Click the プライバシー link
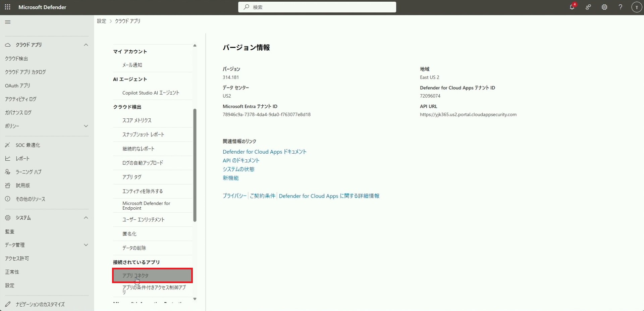644x311 pixels. click(234, 196)
